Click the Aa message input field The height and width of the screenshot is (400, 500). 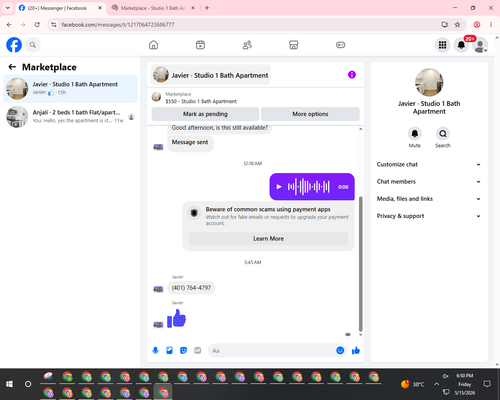272,351
